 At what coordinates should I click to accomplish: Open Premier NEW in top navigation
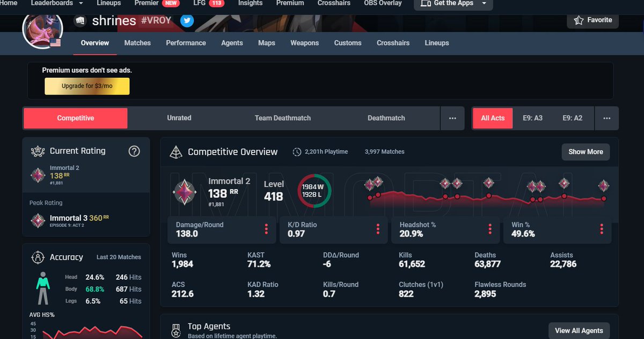click(157, 3)
